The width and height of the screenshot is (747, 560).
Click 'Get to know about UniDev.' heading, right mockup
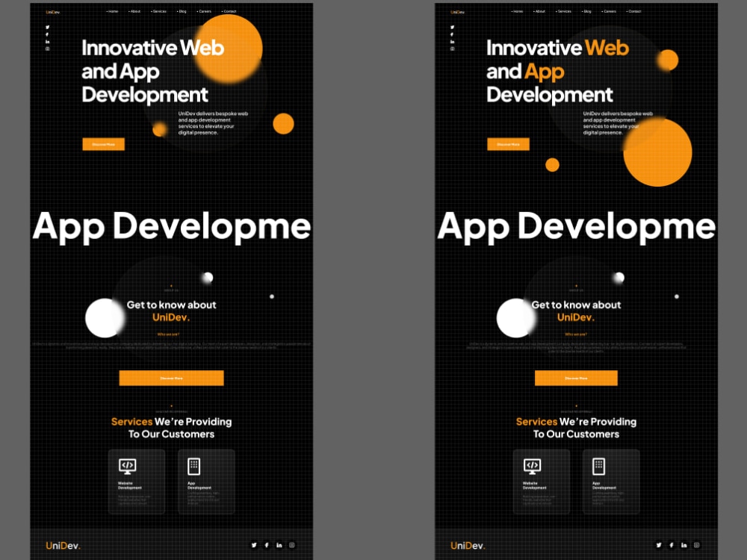point(577,311)
